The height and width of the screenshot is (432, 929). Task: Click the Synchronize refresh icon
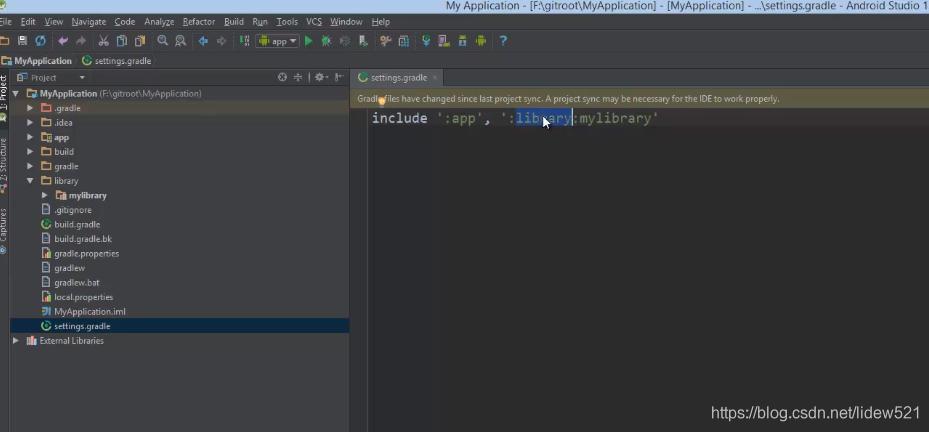click(x=40, y=41)
